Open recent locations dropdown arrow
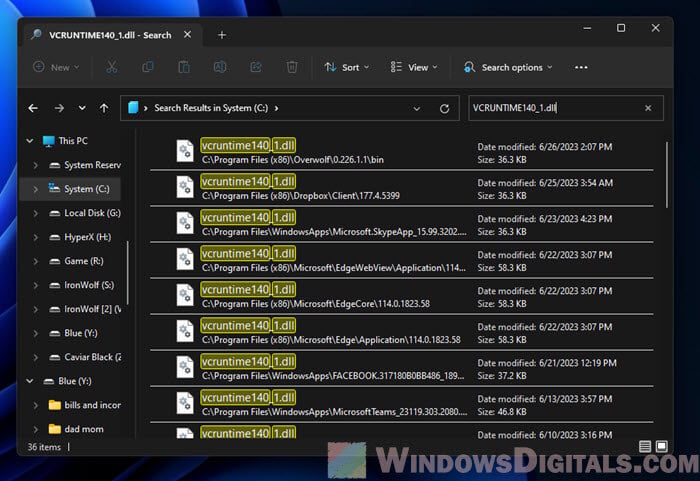700x481 pixels. 82,108
